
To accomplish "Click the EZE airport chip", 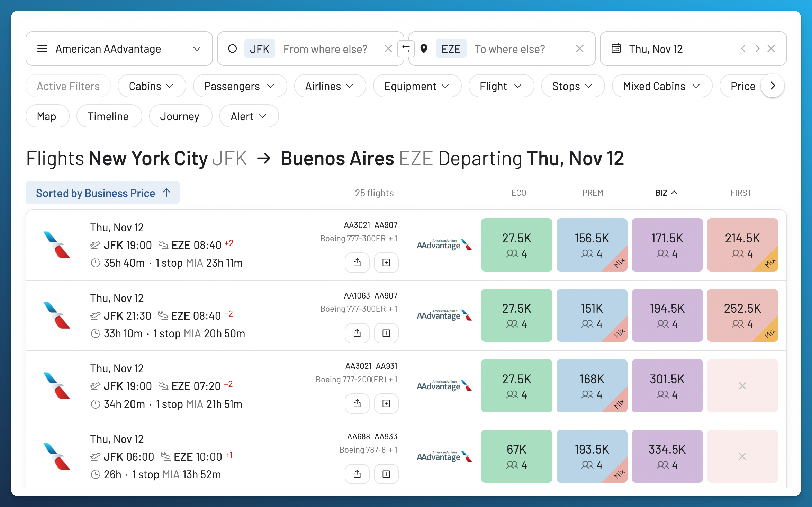I will (x=451, y=49).
